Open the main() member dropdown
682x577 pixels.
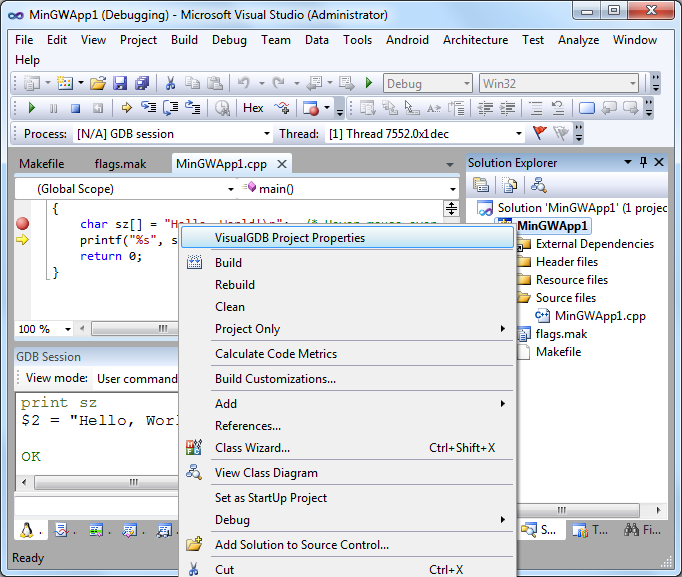453,189
